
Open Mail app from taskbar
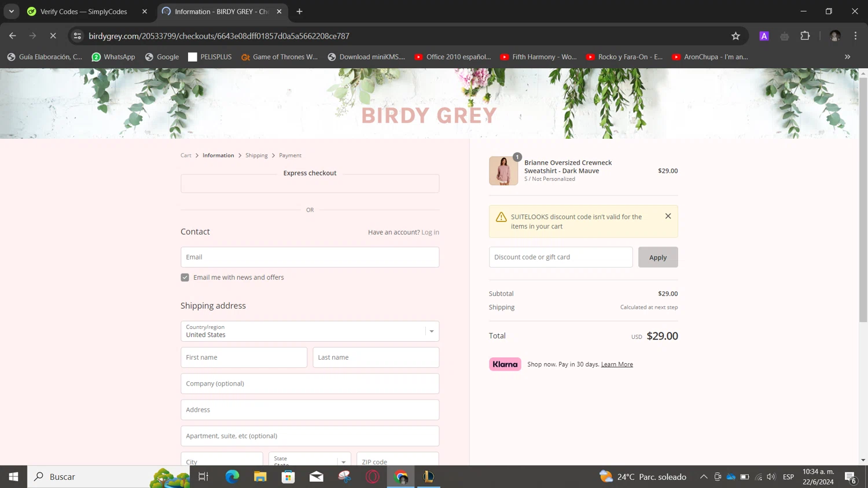pos(317,476)
